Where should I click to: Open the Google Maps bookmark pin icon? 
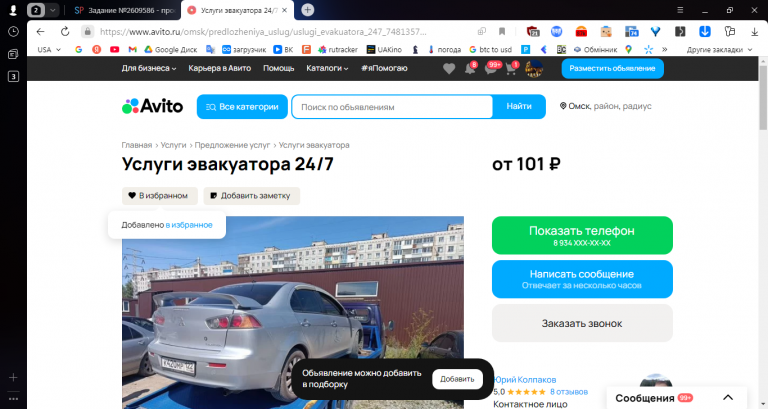[628, 49]
